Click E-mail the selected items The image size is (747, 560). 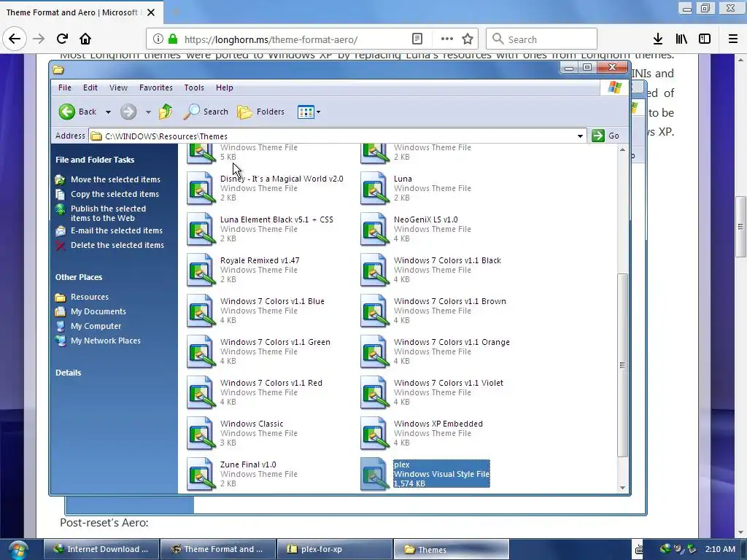pos(117,230)
